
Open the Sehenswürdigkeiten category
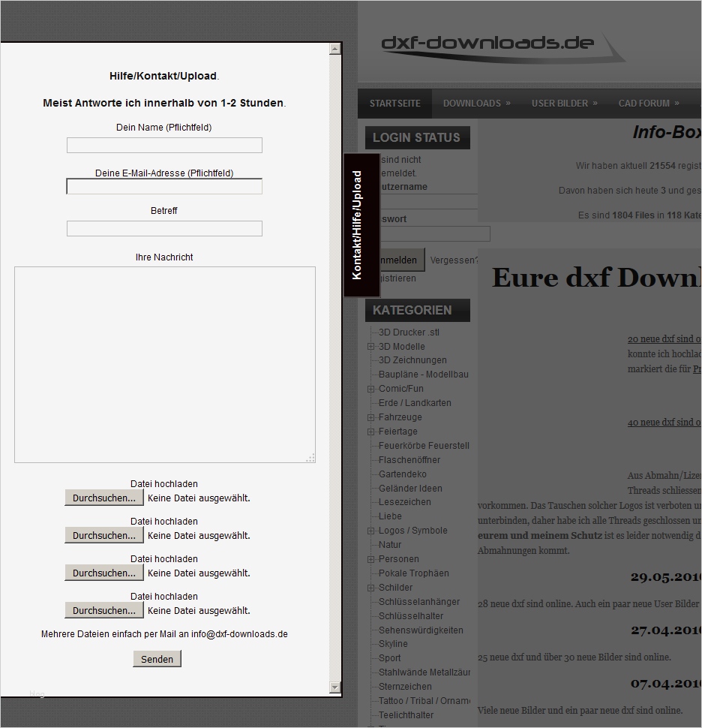point(421,630)
